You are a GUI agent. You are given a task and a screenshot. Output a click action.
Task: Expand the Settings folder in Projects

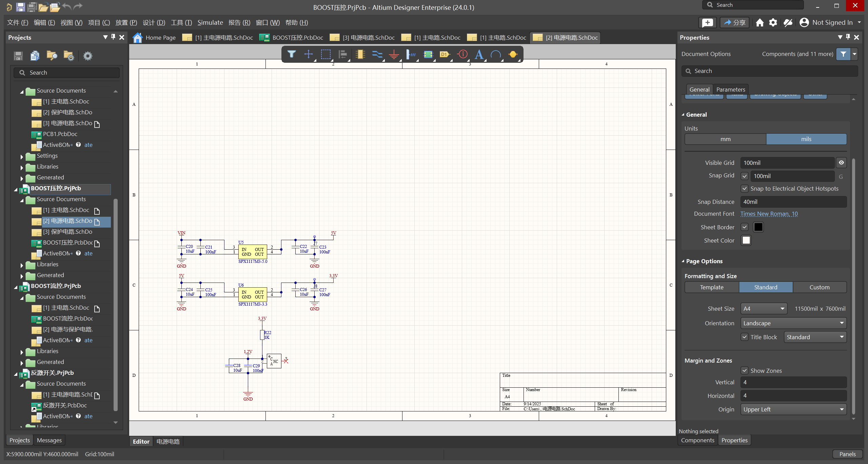(x=22, y=157)
